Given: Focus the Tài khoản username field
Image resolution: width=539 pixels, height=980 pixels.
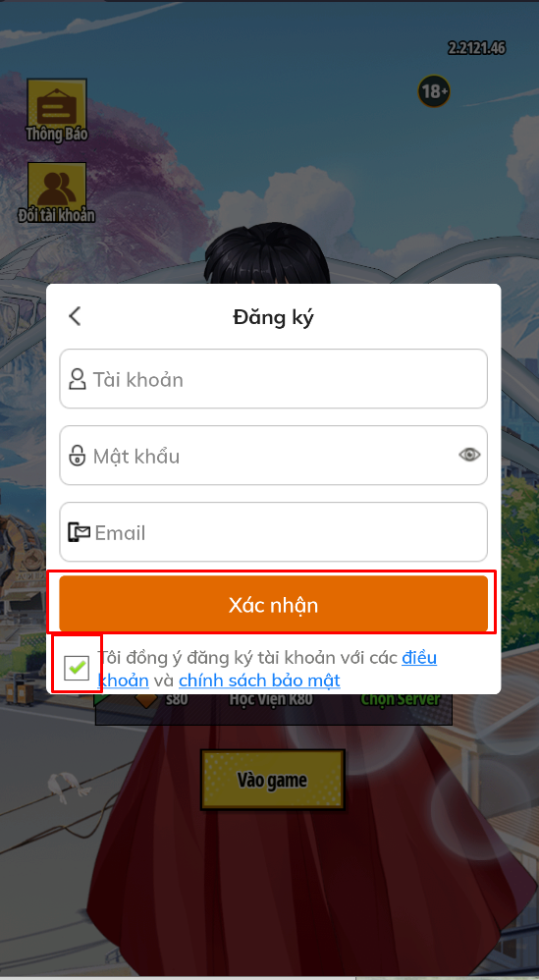Looking at the screenshot, I should click(274, 379).
